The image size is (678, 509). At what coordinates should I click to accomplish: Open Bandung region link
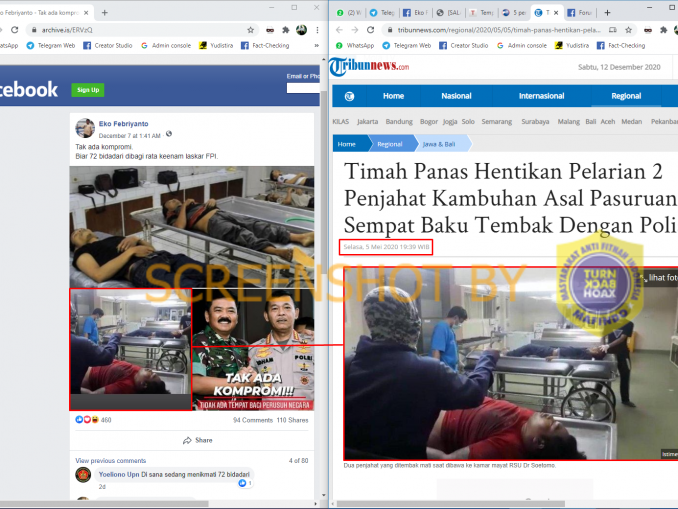pyautogui.click(x=399, y=122)
